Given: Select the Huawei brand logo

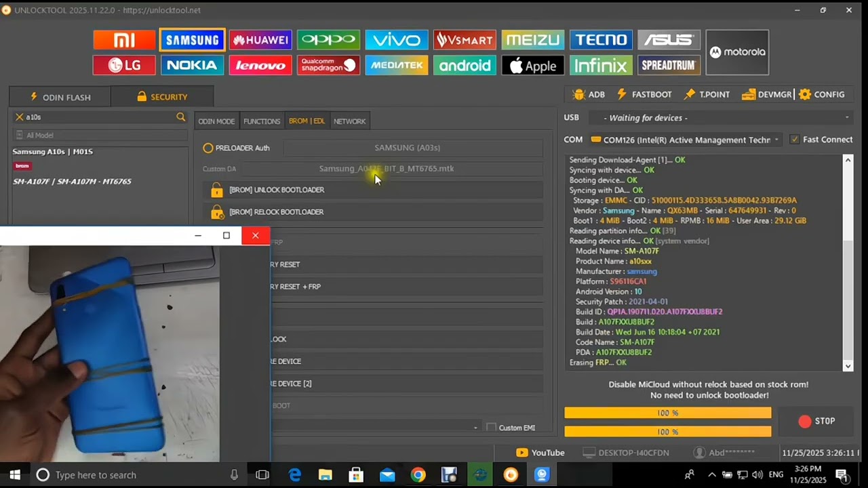Looking at the screenshot, I should click(260, 40).
